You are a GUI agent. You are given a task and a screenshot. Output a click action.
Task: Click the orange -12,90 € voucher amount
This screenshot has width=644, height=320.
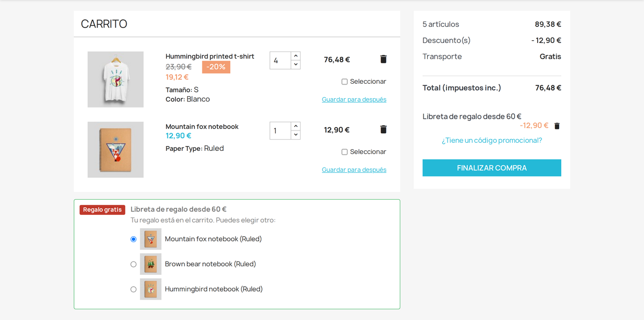click(x=534, y=126)
